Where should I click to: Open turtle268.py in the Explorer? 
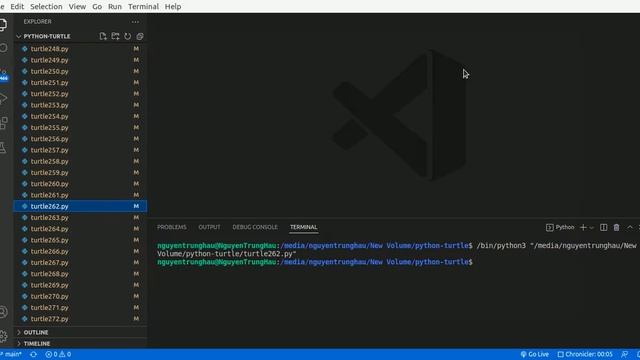pos(81,274)
